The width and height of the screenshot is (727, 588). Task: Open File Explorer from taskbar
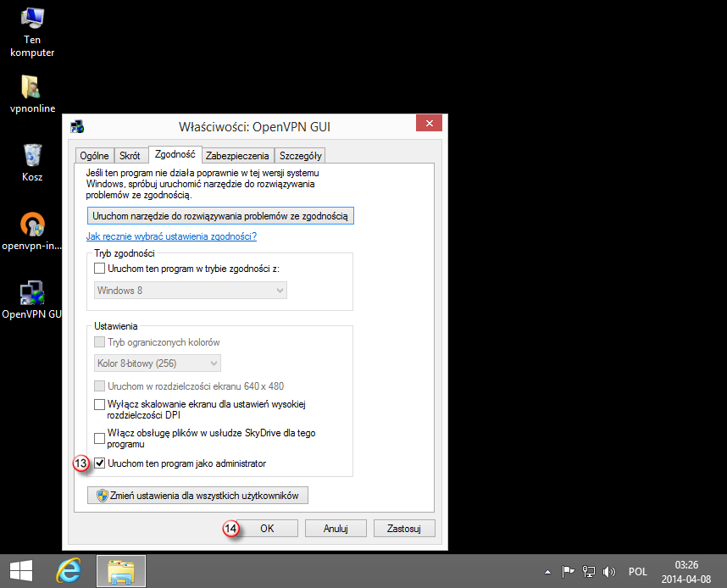(x=121, y=571)
